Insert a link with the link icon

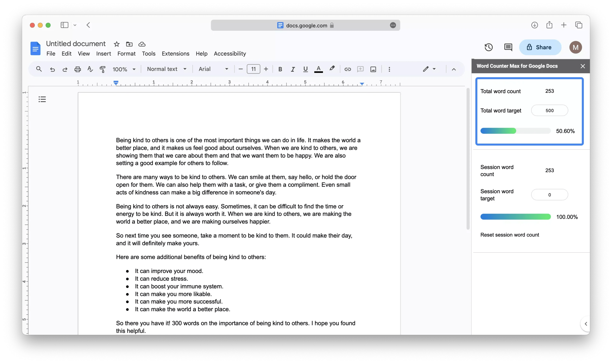tap(348, 69)
